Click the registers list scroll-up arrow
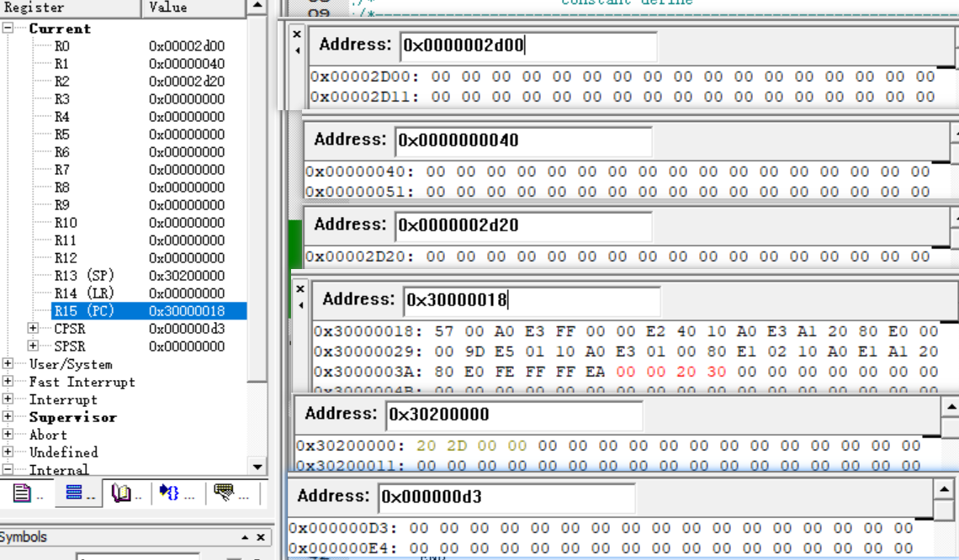The height and width of the screenshot is (560, 959). (x=257, y=7)
